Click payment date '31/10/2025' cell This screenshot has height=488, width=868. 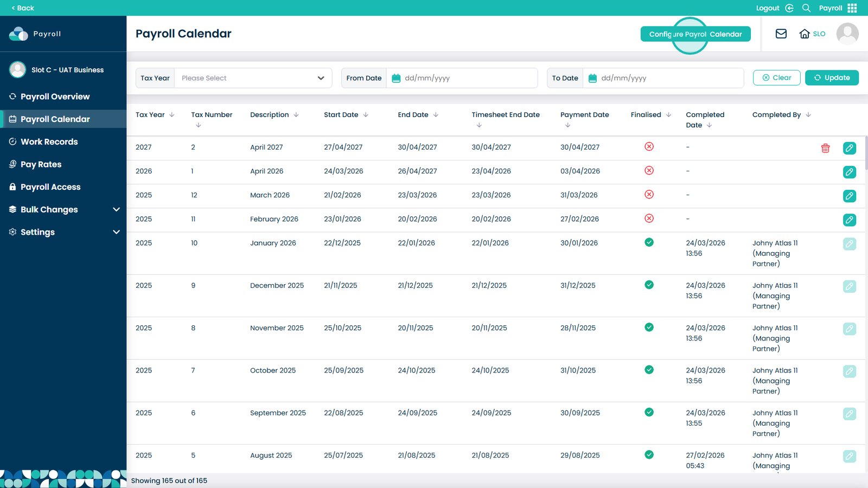(578, 370)
